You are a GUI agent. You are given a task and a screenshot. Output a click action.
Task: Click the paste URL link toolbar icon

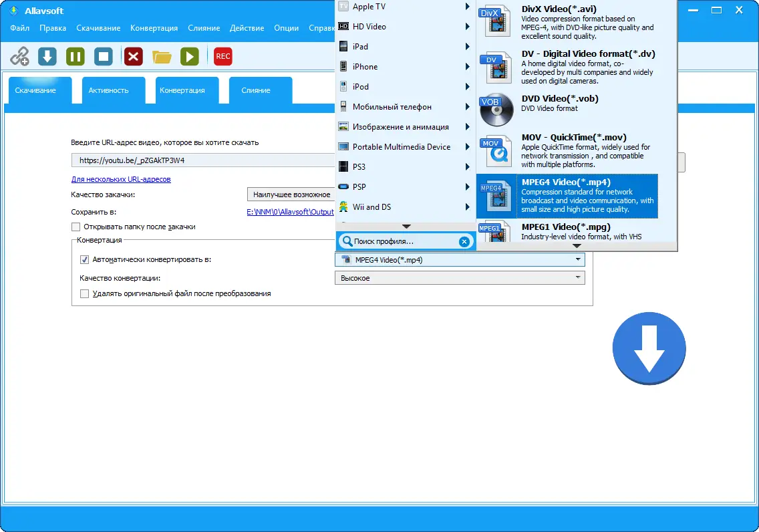[x=20, y=56]
